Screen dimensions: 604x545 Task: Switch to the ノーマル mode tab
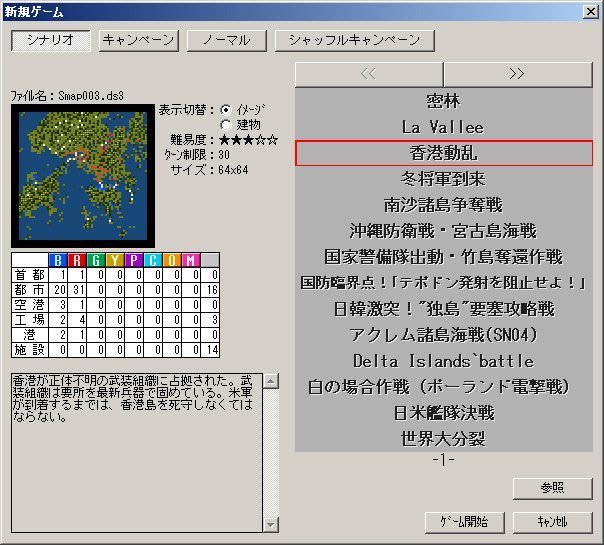(x=227, y=40)
